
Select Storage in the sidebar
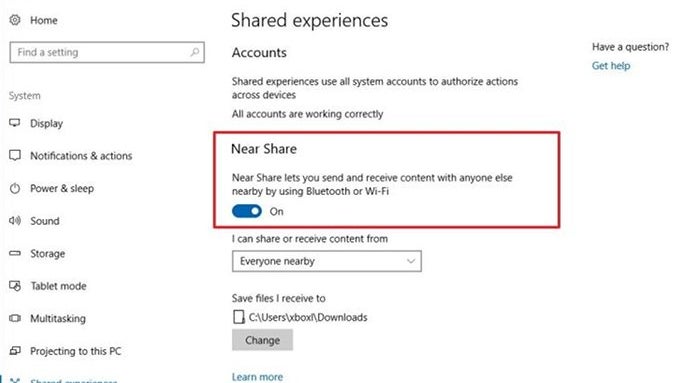(47, 253)
